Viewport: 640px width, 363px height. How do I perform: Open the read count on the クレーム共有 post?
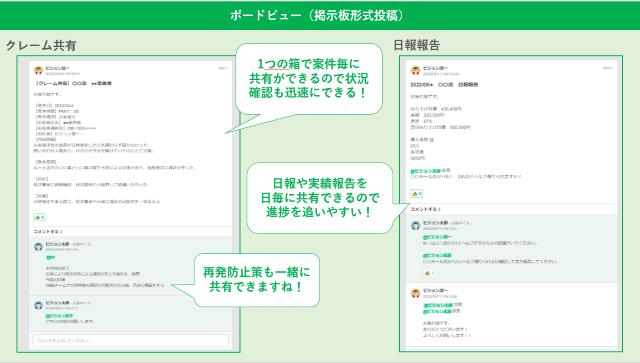(x=222, y=68)
